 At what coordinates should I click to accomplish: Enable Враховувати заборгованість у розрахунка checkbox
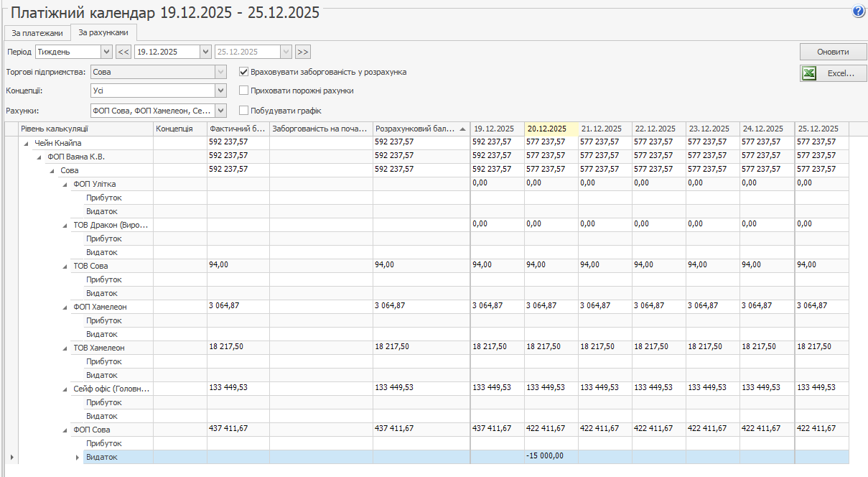244,72
